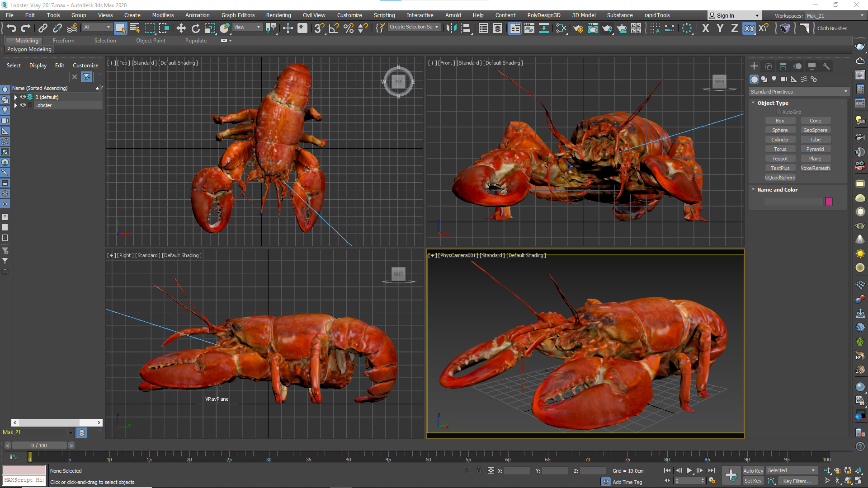Viewport: 868px width, 488px height.
Task: Click the Sphere primitive button
Action: tap(780, 130)
